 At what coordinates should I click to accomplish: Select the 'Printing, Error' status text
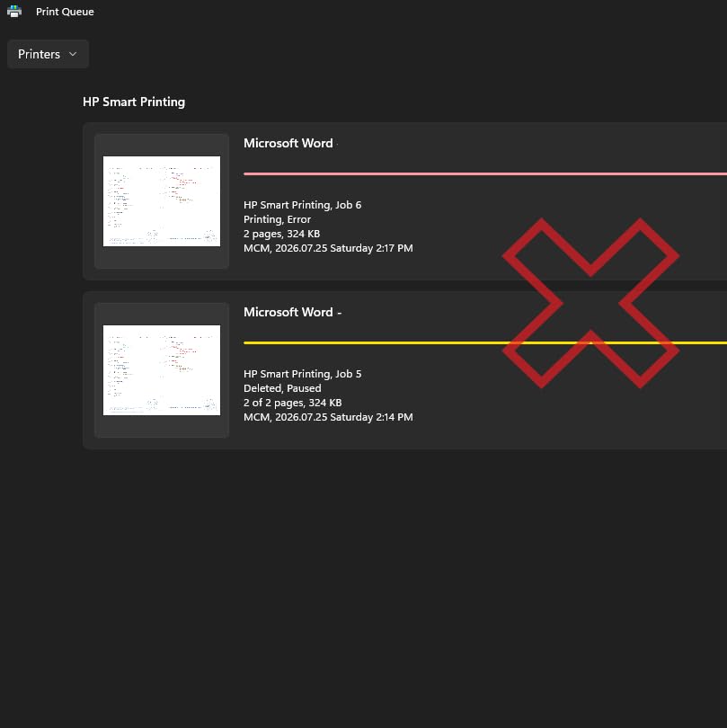pos(277,219)
